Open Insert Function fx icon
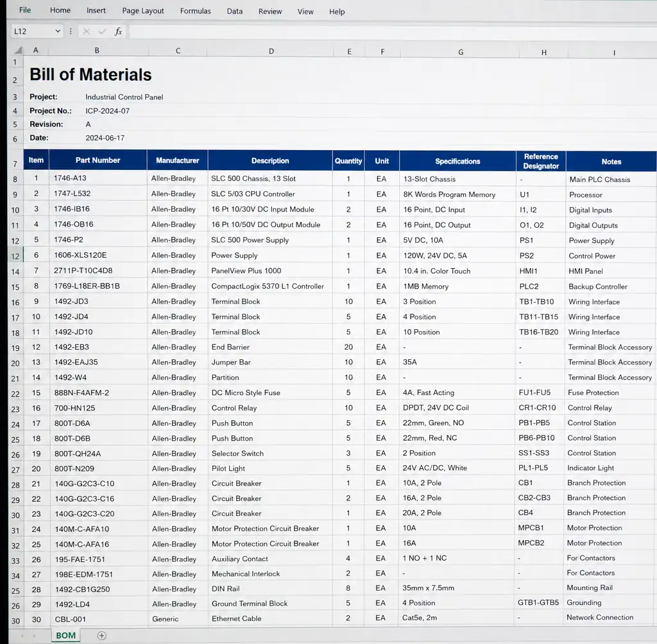 tap(119, 31)
